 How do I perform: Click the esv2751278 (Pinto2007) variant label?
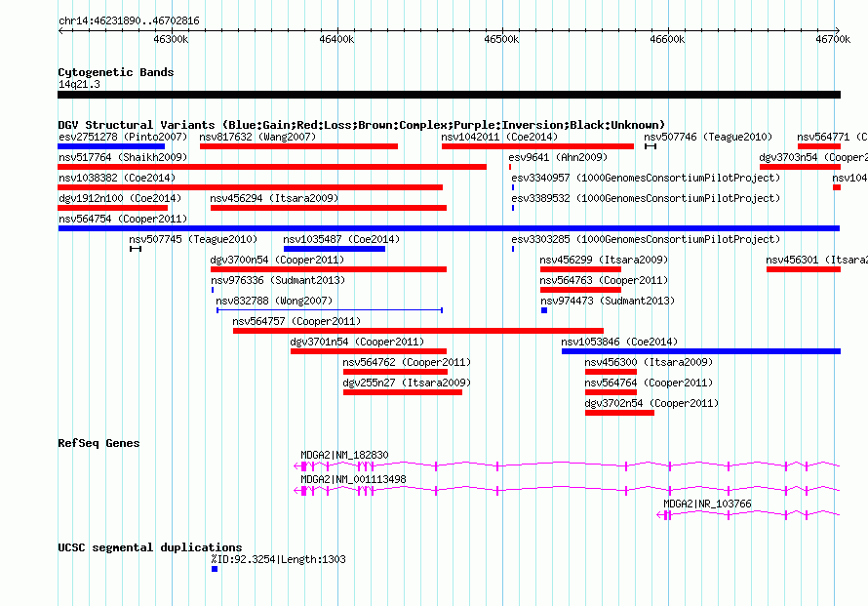tap(123, 137)
